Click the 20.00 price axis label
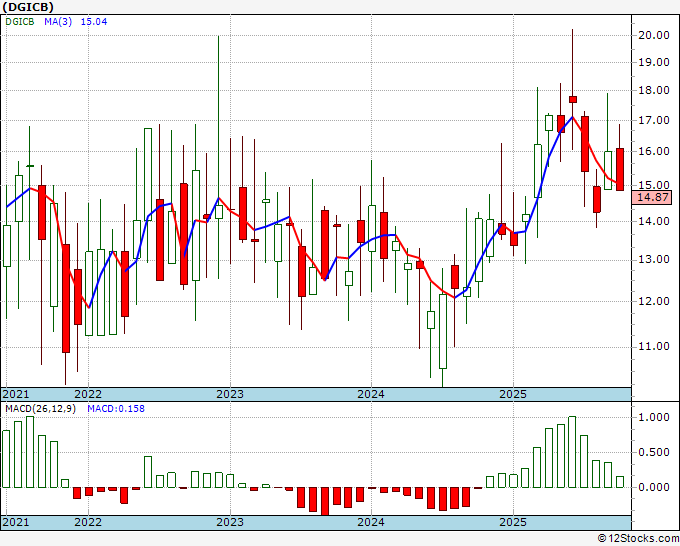This screenshot has width=680, height=546. coord(654,35)
